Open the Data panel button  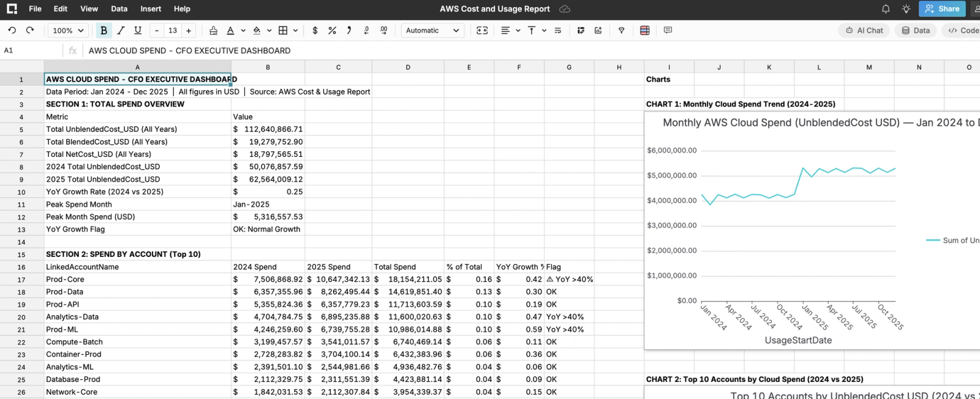916,30
